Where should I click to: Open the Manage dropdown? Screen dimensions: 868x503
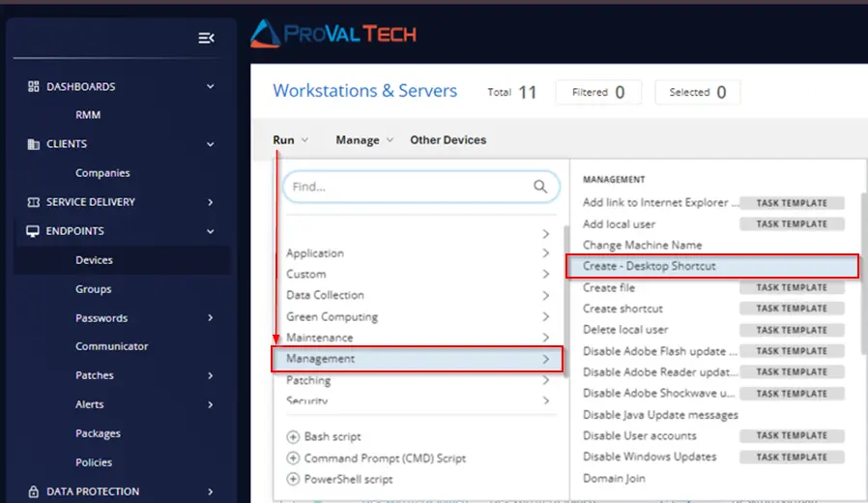[x=364, y=140]
